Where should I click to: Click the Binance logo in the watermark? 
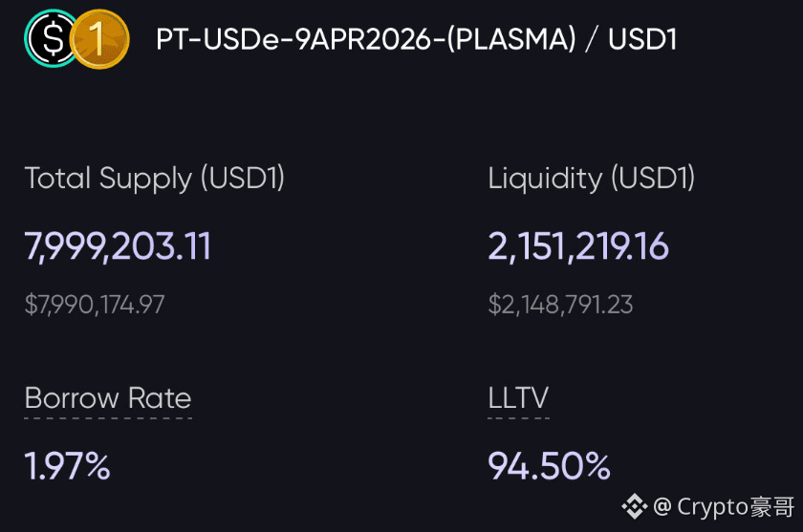(636, 506)
